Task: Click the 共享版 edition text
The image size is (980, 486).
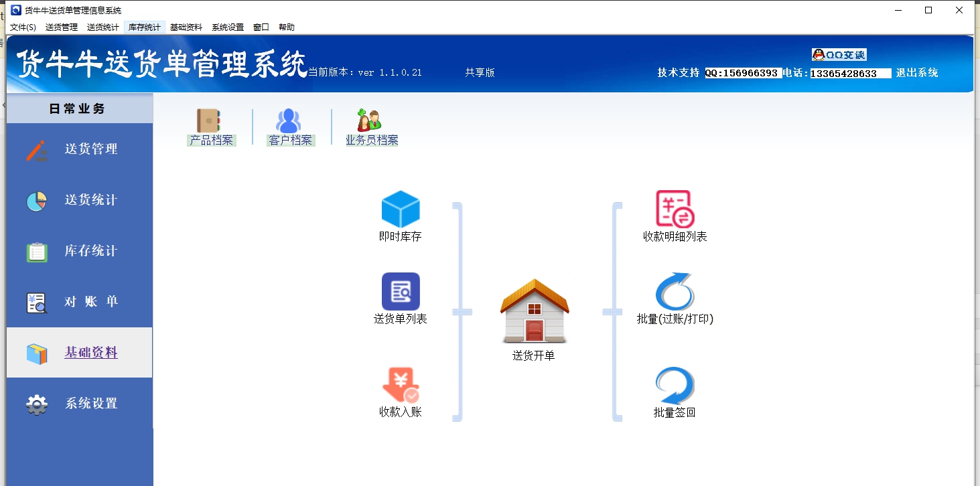Action: [480, 73]
